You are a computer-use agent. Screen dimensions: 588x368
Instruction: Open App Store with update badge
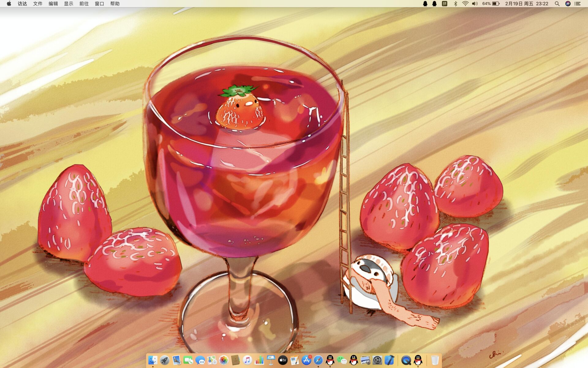(306, 360)
